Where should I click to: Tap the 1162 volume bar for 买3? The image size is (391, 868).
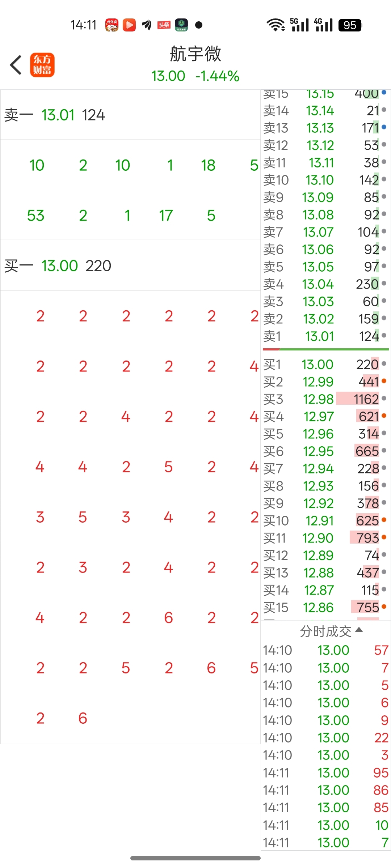358,399
